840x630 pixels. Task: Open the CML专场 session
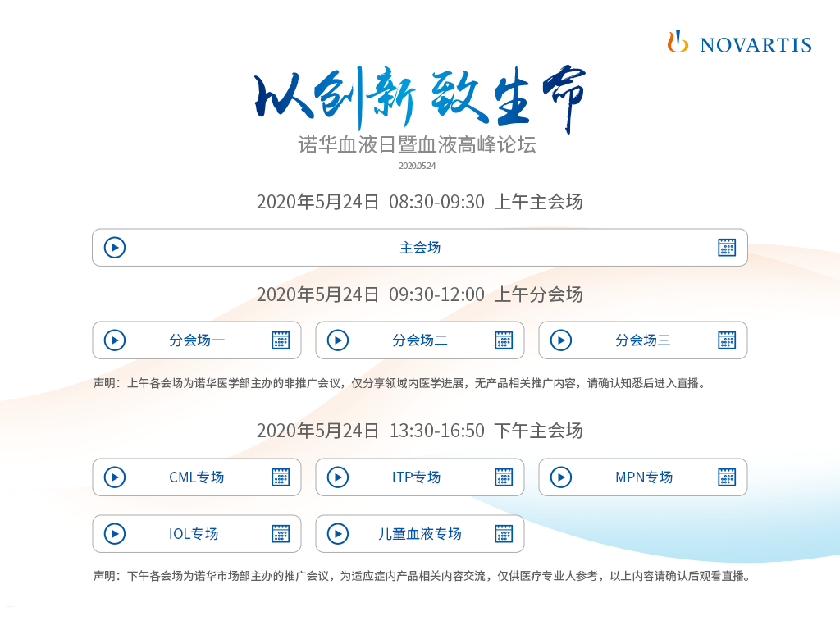coord(197,477)
